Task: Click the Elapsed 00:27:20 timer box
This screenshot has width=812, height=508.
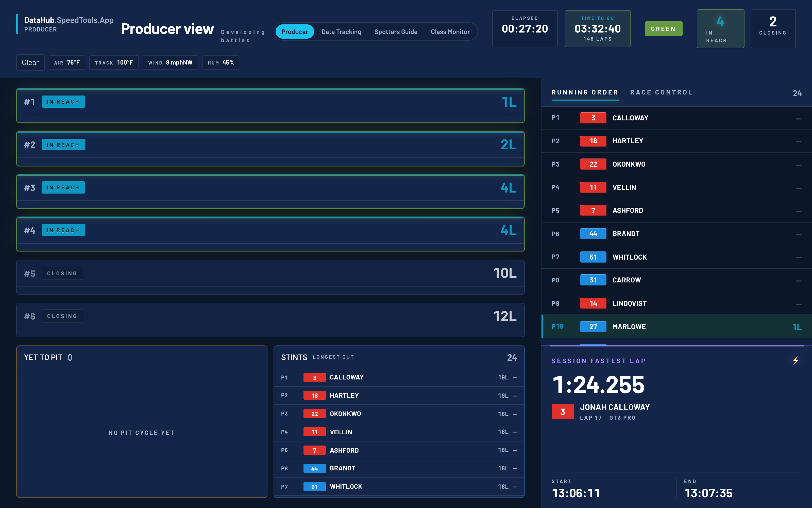Action: pos(525,29)
